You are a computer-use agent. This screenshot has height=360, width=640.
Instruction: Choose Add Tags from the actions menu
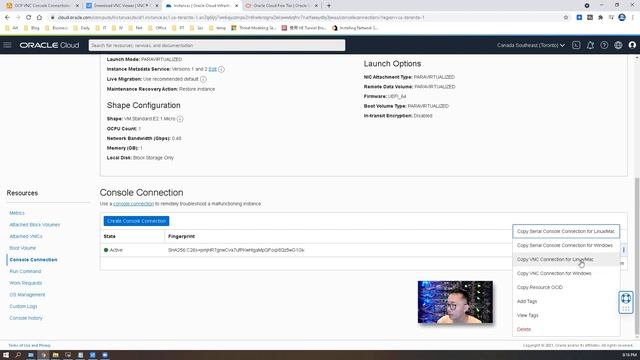566,301
